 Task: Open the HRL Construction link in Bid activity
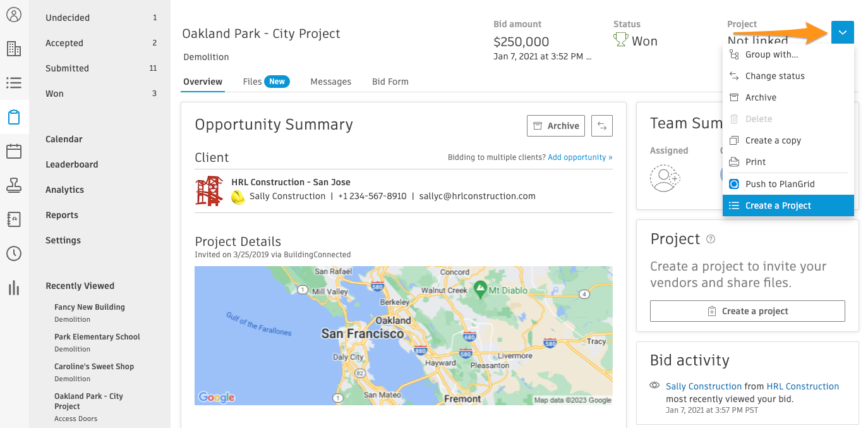click(803, 386)
